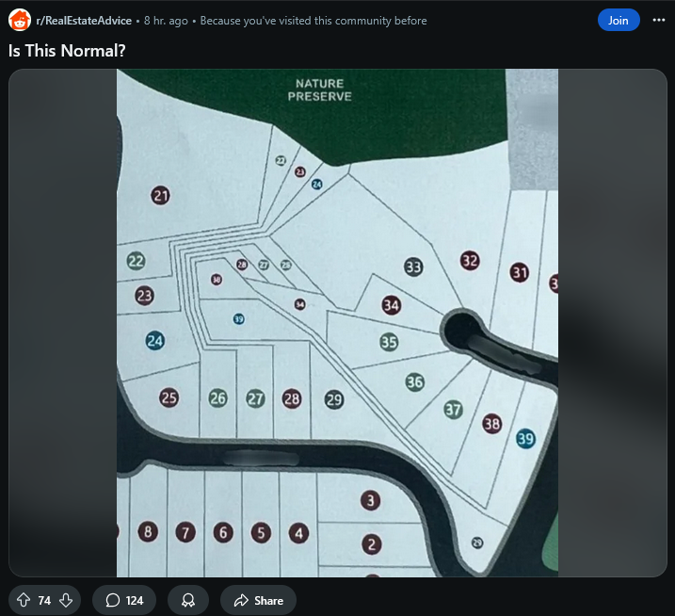
Task: Click the lot 32 marker
Action: click(470, 261)
